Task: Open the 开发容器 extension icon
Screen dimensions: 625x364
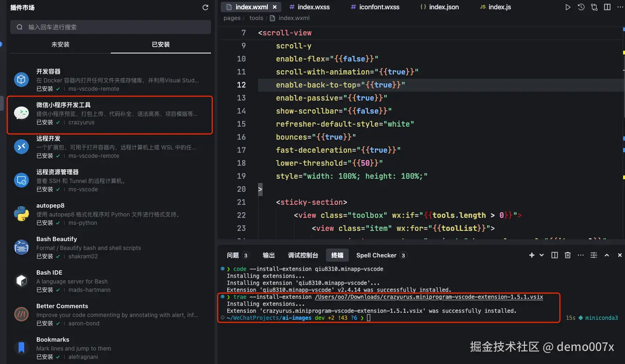Action: [21, 80]
